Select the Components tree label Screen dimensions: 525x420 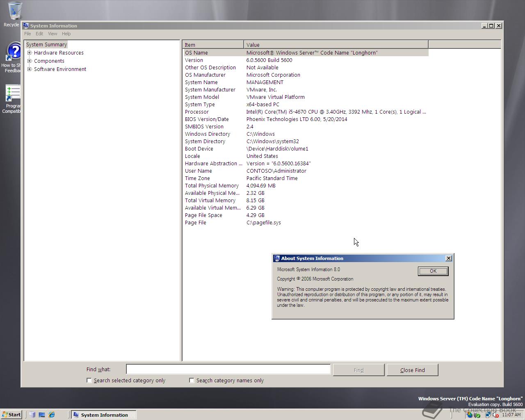click(x=49, y=61)
